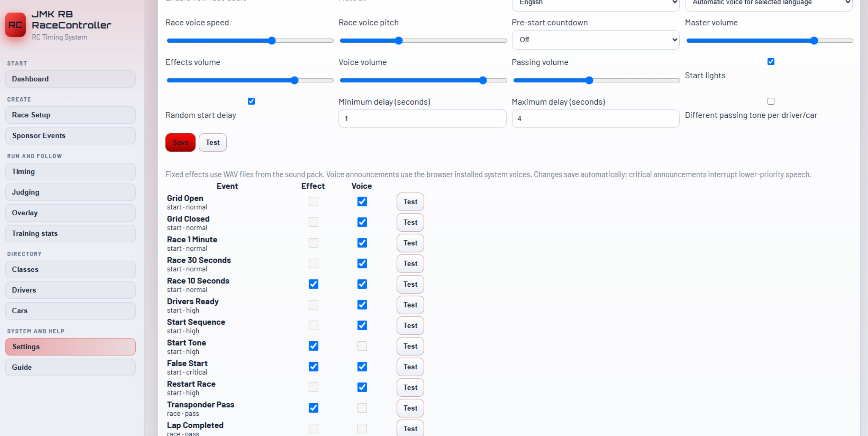The image size is (868, 436).
Task: Test the Transponder Pass sound
Action: click(410, 408)
